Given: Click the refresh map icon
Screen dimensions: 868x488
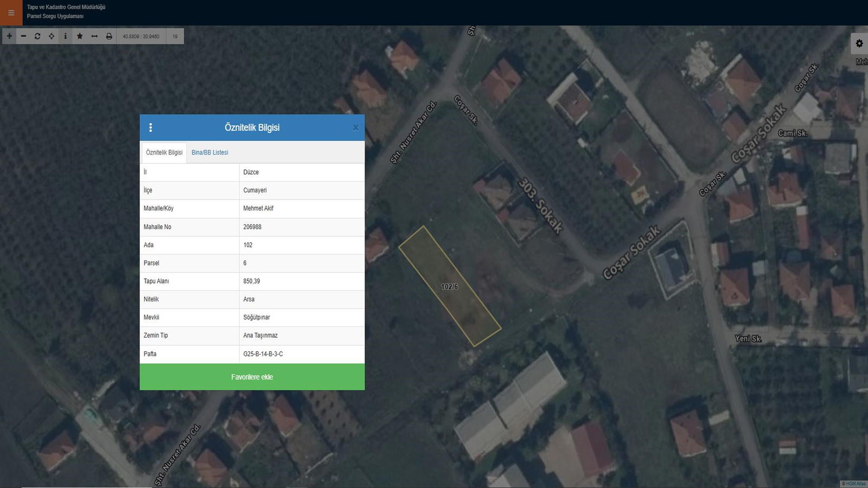Looking at the screenshot, I should point(37,36).
